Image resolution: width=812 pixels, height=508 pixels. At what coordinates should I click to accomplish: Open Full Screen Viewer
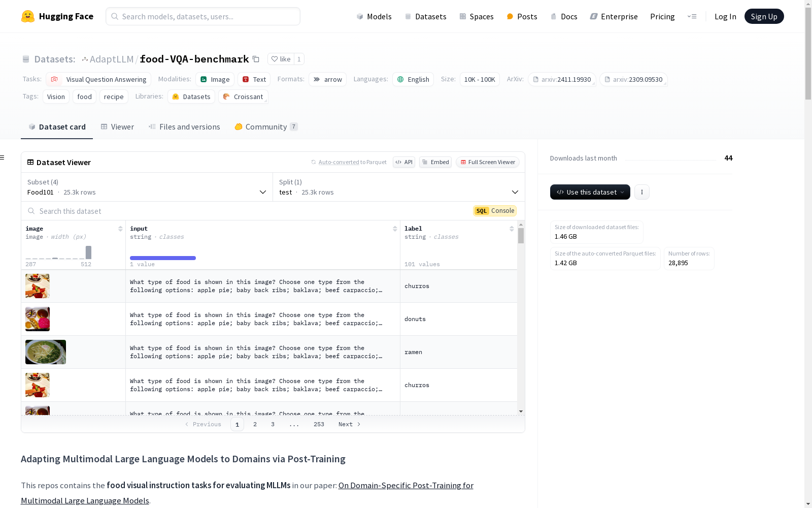[x=488, y=162]
